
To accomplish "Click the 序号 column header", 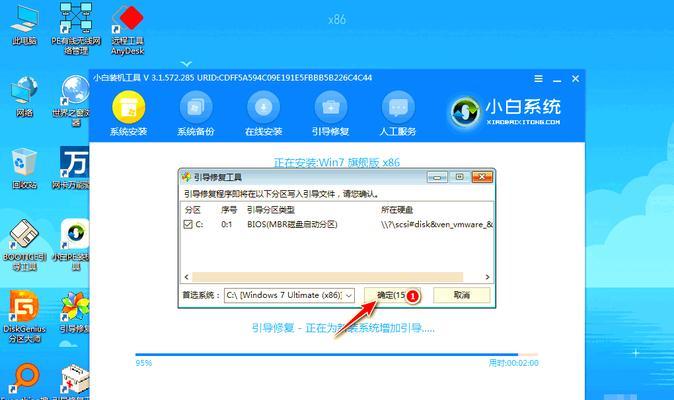I will pos(229,210).
